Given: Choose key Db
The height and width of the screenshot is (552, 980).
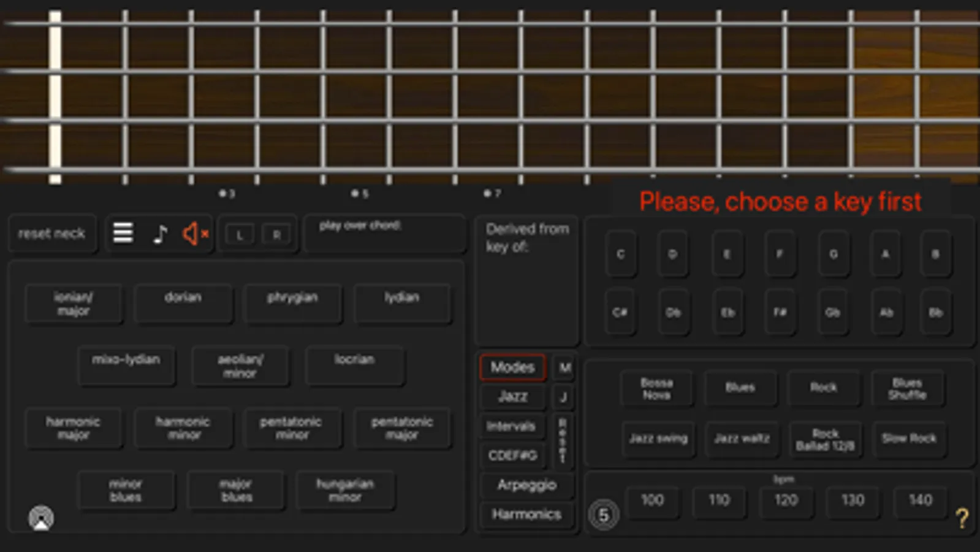Looking at the screenshot, I should (x=673, y=312).
